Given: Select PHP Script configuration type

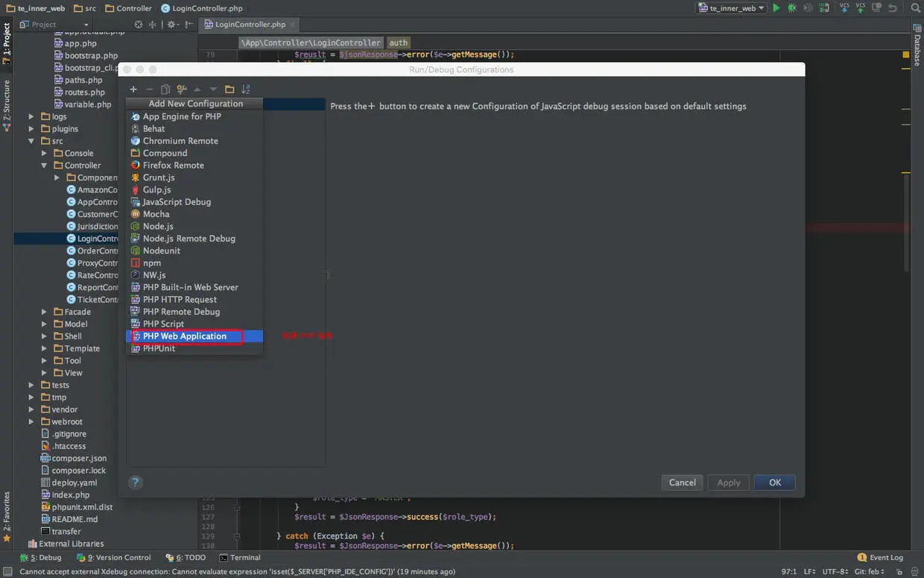Looking at the screenshot, I should click(x=194, y=324).
